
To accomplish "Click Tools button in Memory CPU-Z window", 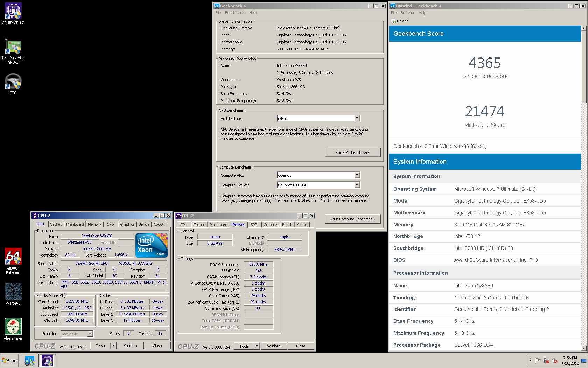I will [x=244, y=346].
